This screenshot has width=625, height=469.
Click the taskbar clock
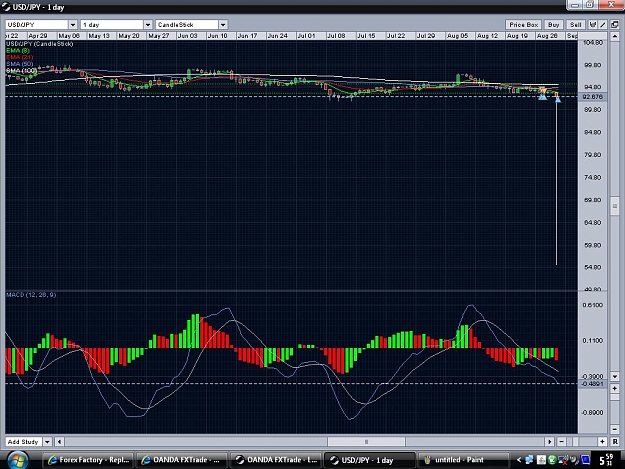[607, 460]
